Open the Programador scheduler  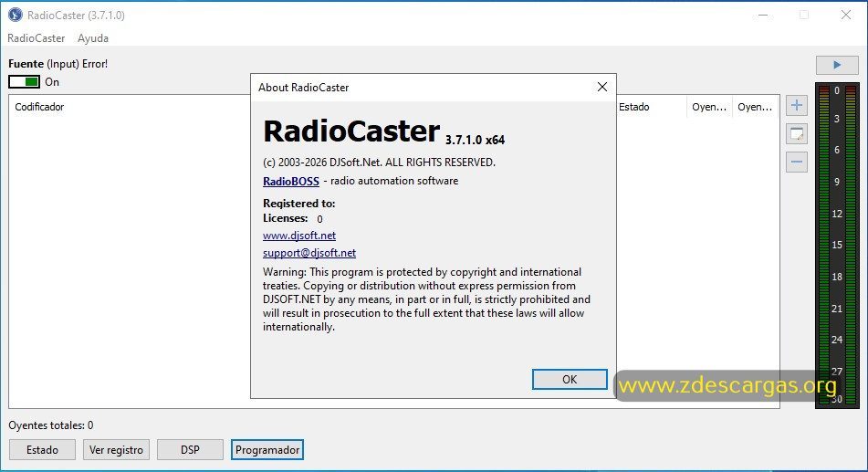pos(267,450)
